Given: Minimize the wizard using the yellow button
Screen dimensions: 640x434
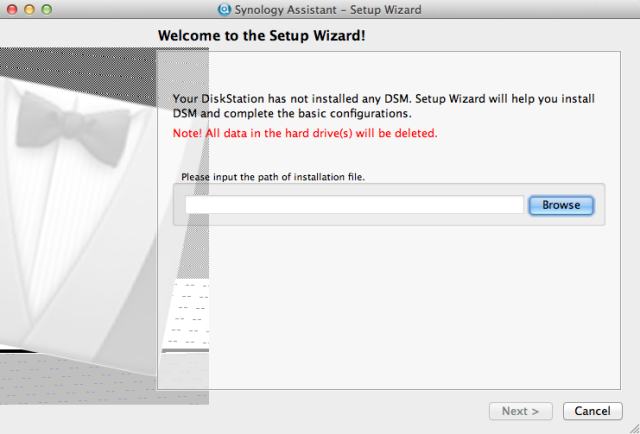Looking at the screenshot, I should 29,9.
